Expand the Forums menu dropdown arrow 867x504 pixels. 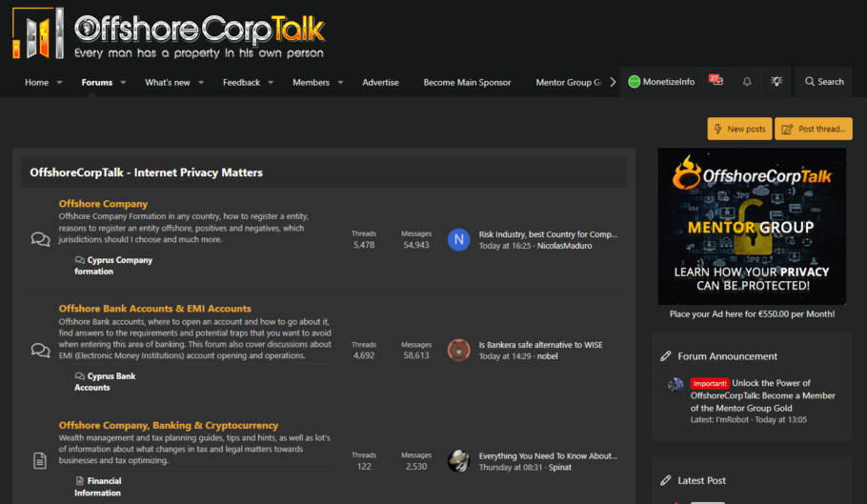(123, 82)
